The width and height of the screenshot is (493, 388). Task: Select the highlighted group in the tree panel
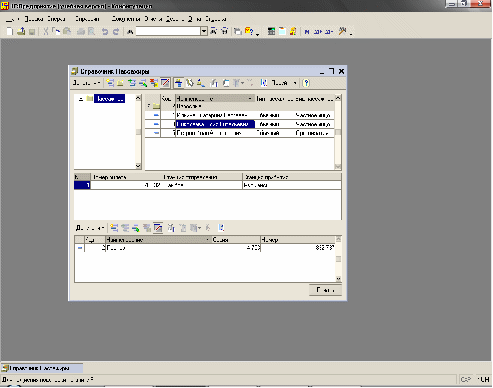click(109, 99)
